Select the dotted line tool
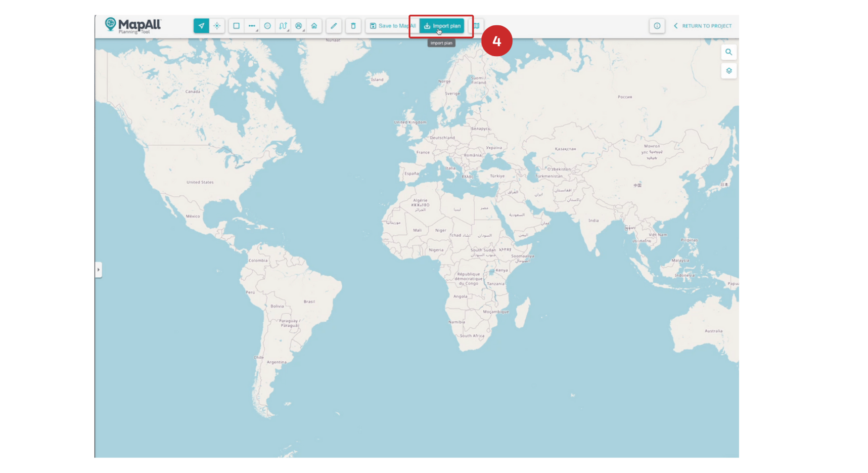The width and height of the screenshot is (868, 473). 252,26
